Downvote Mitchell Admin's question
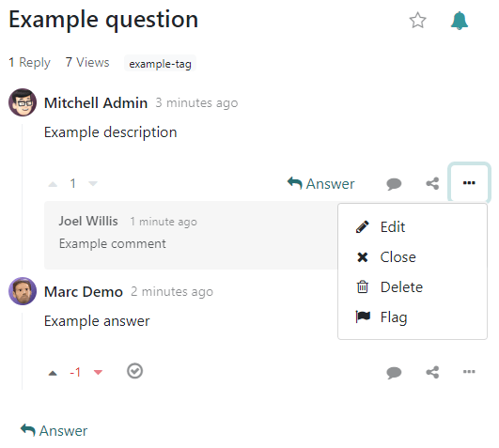499x448 pixels. tap(93, 183)
